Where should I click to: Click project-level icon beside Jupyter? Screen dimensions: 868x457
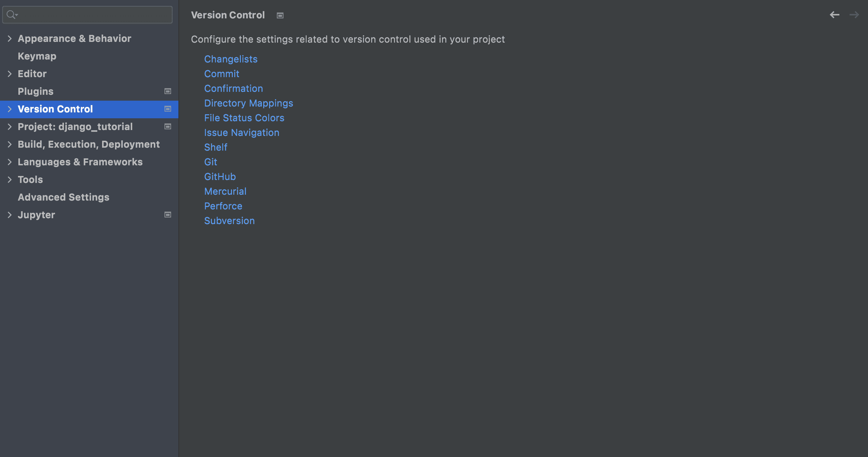tap(168, 215)
